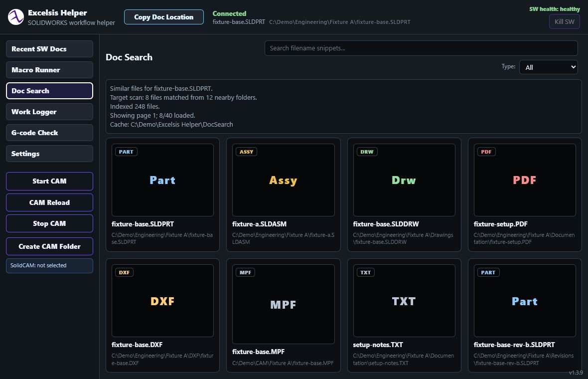This screenshot has width=588, height=379.
Task: Click the SW health: healthy indicator
Action: pos(555,9)
